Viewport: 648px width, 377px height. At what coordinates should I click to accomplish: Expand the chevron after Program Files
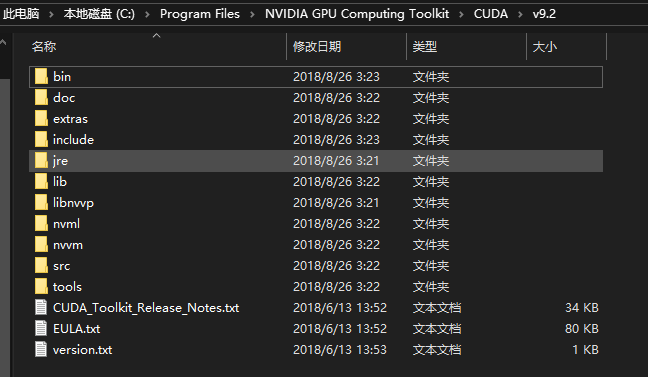point(252,14)
